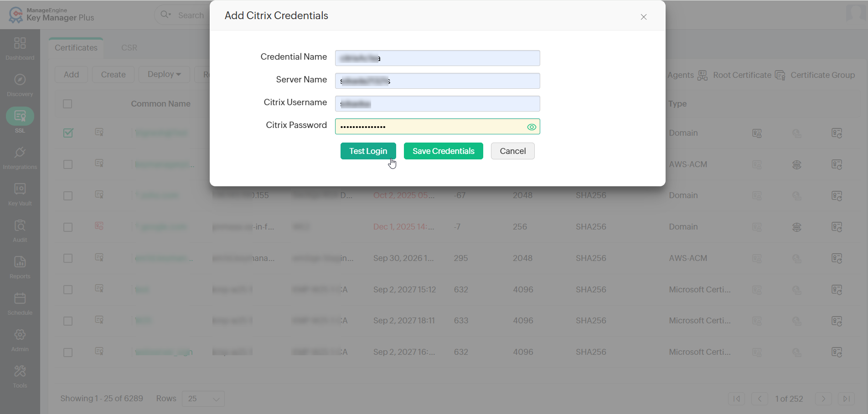
Task: Cancel the Citrix credentials dialog
Action: (x=513, y=151)
